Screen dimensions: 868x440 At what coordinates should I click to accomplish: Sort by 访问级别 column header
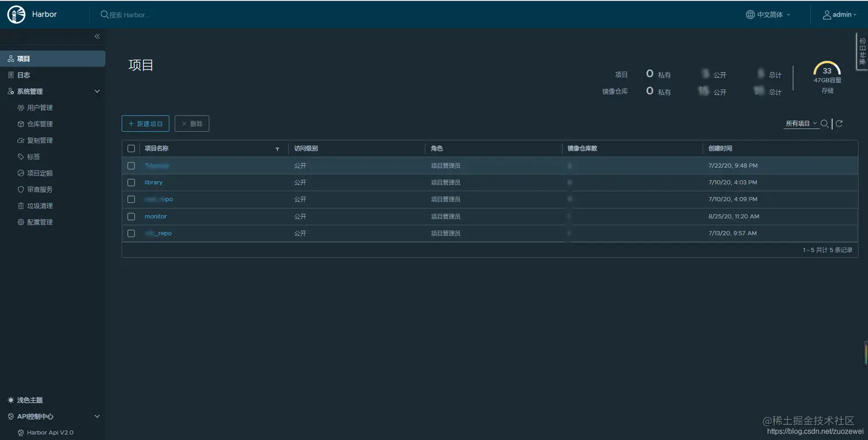(306, 148)
